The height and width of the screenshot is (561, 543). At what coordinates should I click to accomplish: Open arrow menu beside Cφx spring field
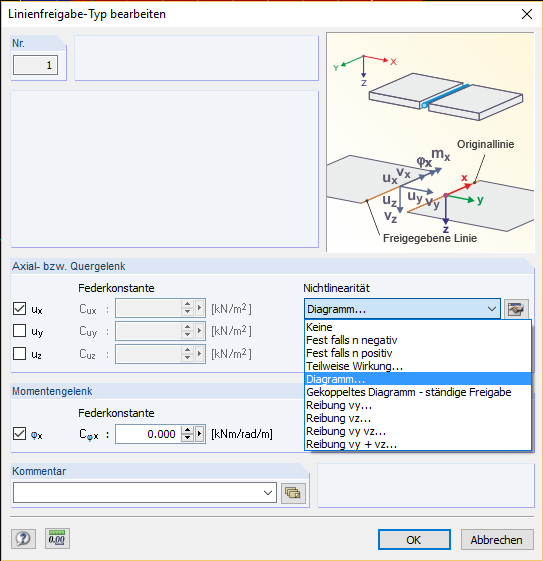tap(199, 434)
